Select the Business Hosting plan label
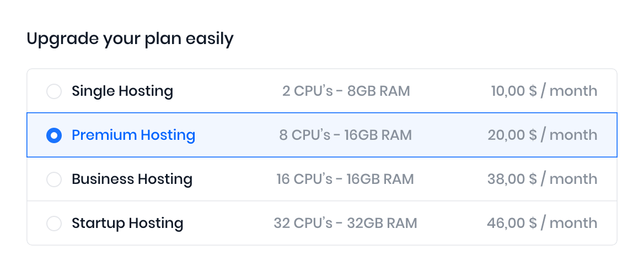The width and height of the screenshot is (644, 272). pos(132,179)
